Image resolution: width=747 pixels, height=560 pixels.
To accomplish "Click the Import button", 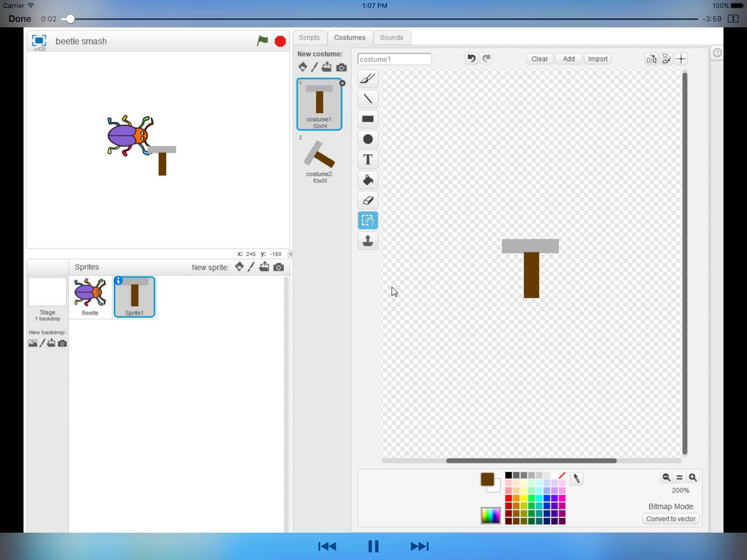I will pos(597,59).
